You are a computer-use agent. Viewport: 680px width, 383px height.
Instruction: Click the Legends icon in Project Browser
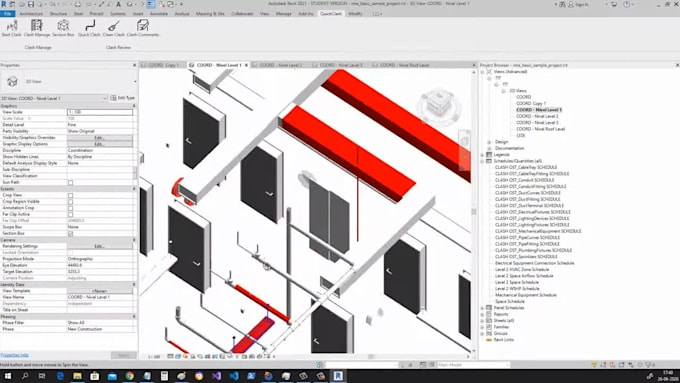click(x=489, y=154)
